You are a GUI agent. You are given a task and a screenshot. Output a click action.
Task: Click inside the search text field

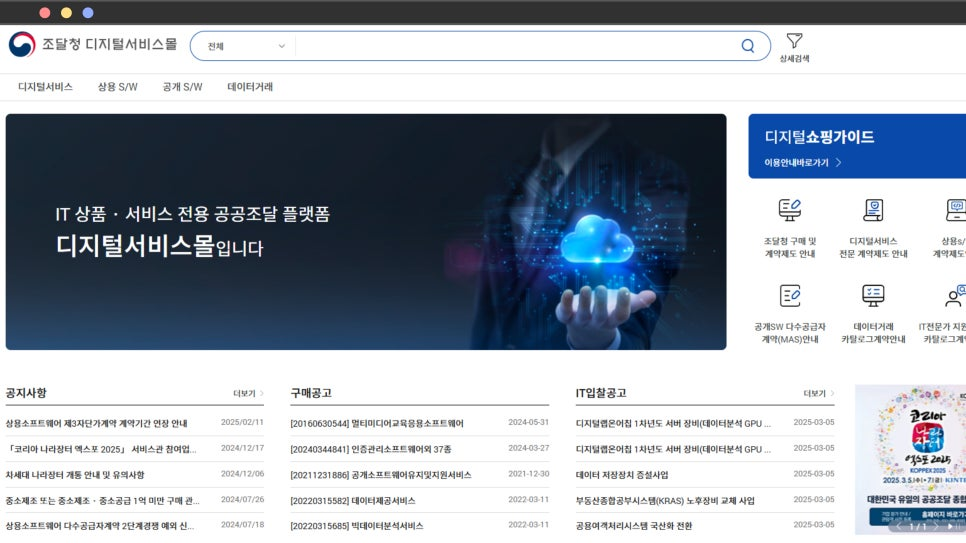(514, 46)
